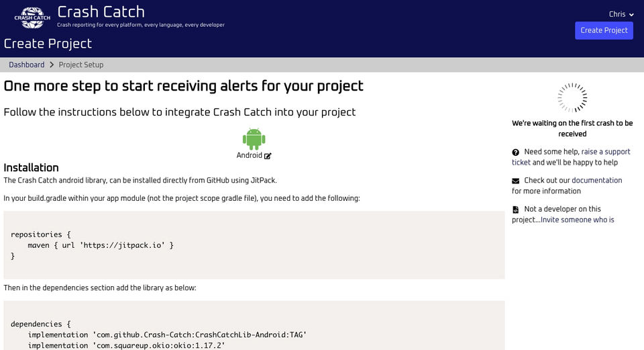The height and width of the screenshot is (350, 644).
Task: Click the loading spinner icon
Action: (572, 98)
